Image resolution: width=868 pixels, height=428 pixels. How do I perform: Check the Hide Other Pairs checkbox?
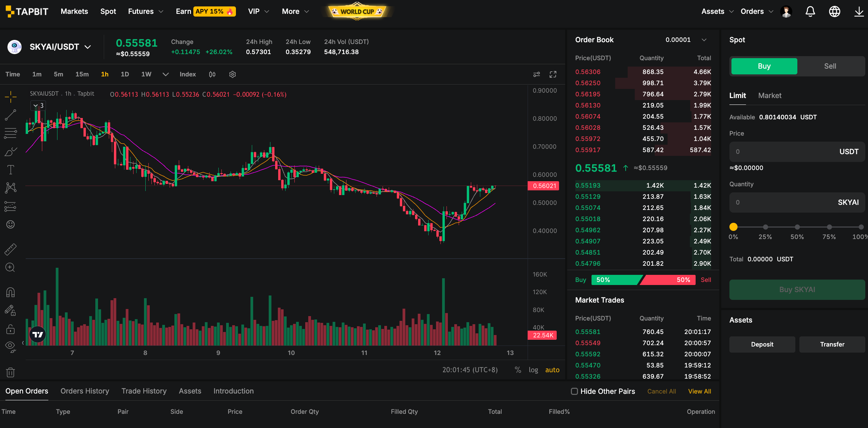click(574, 391)
